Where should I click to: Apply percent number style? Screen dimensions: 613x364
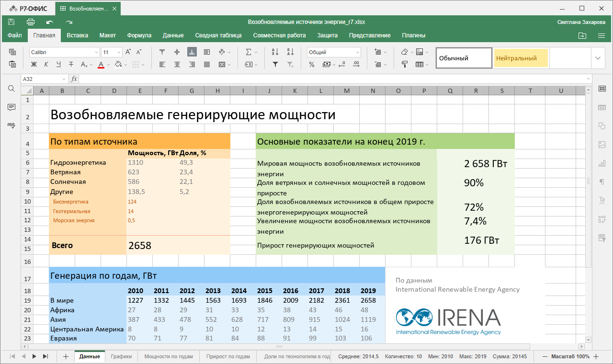tap(312, 64)
